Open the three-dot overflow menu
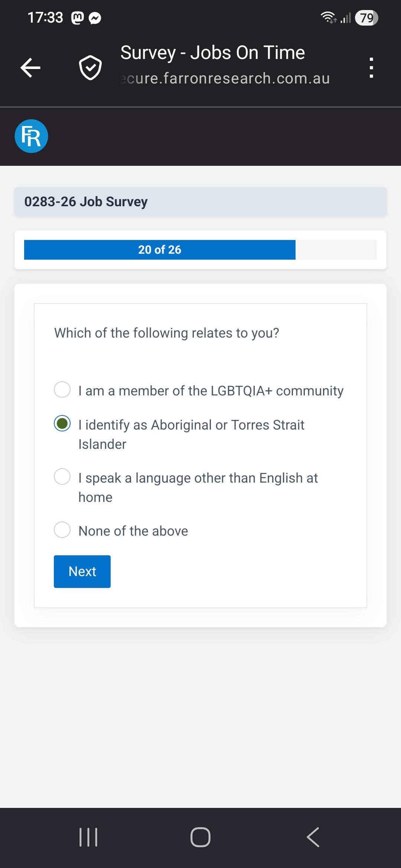 click(x=371, y=68)
